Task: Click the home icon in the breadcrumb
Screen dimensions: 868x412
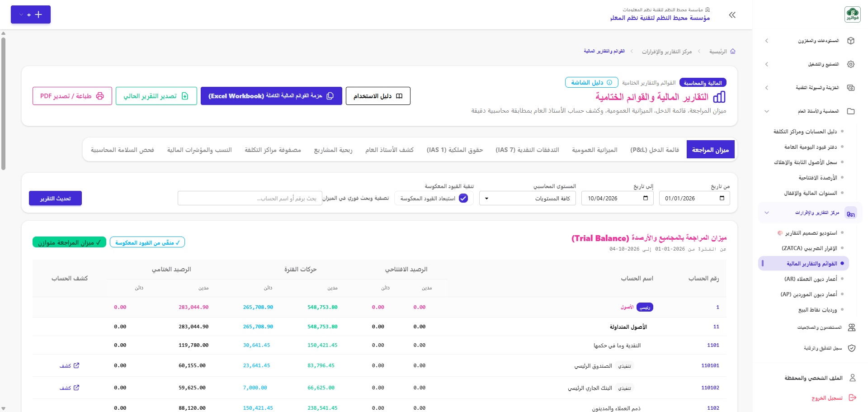Action: [733, 52]
